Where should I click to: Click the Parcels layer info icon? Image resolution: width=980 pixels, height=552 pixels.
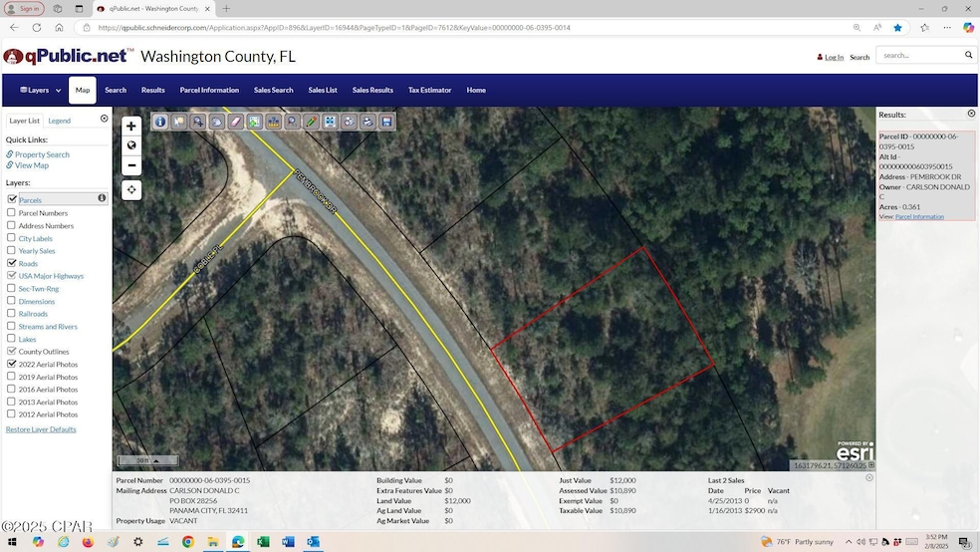(x=102, y=198)
